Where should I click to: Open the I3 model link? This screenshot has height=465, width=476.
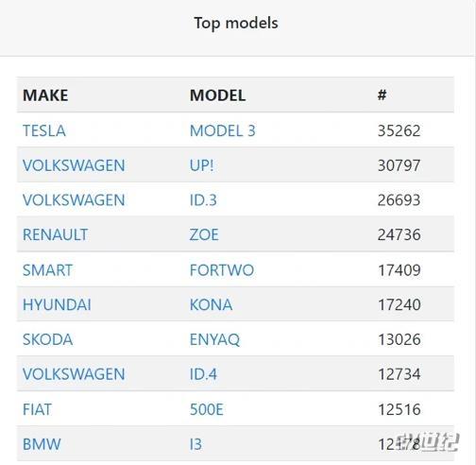pyautogui.click(x=195, y=444)
